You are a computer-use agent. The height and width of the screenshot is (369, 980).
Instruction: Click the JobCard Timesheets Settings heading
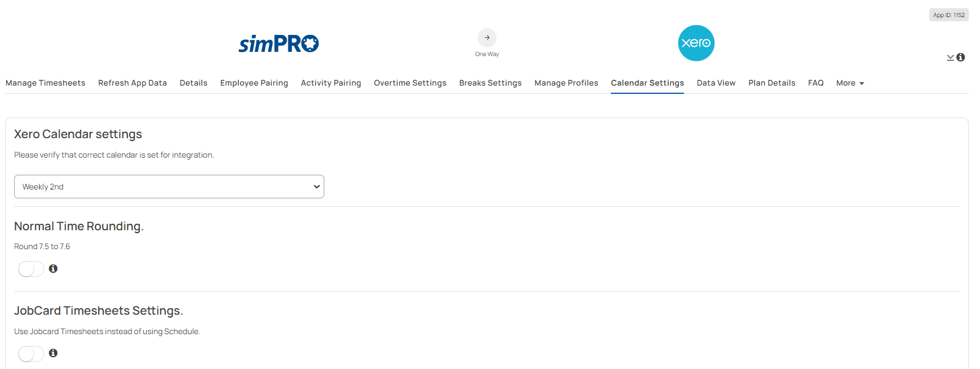98,311
